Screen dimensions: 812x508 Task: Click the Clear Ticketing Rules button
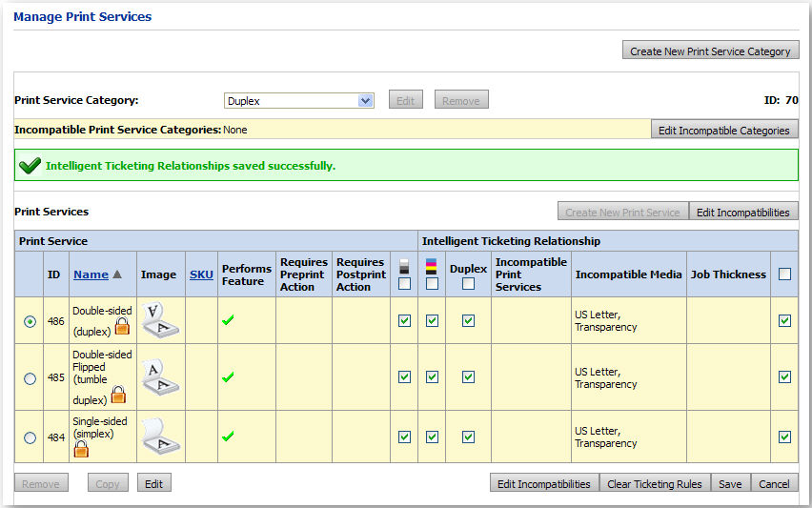click(655, 484)
